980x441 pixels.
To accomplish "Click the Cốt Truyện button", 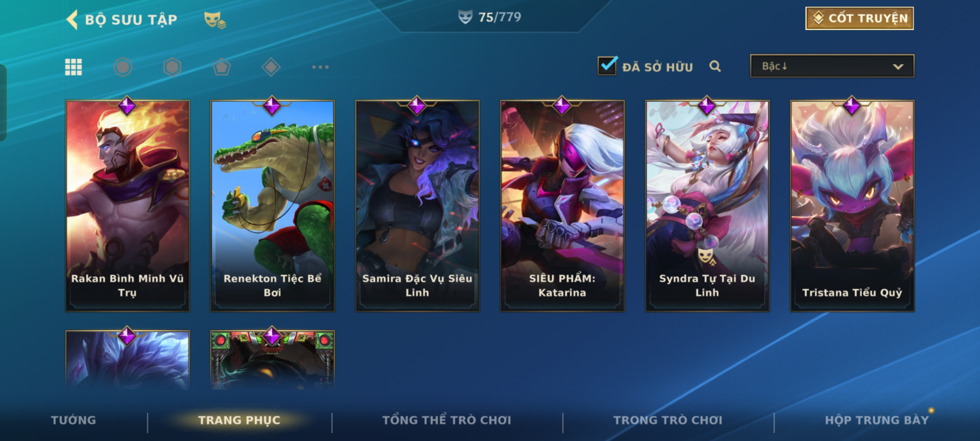I will click(860, 18).
